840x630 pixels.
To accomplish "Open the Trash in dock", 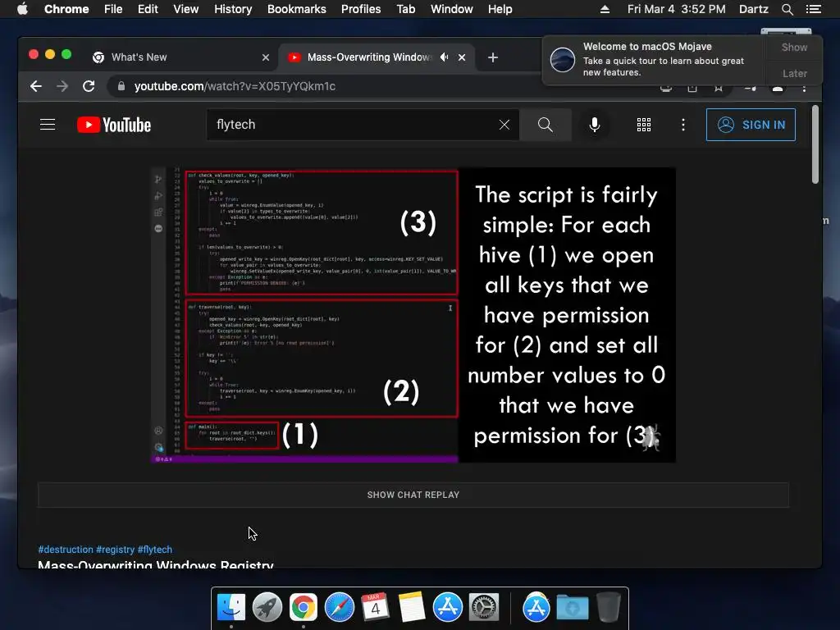I will coord(609,608).
